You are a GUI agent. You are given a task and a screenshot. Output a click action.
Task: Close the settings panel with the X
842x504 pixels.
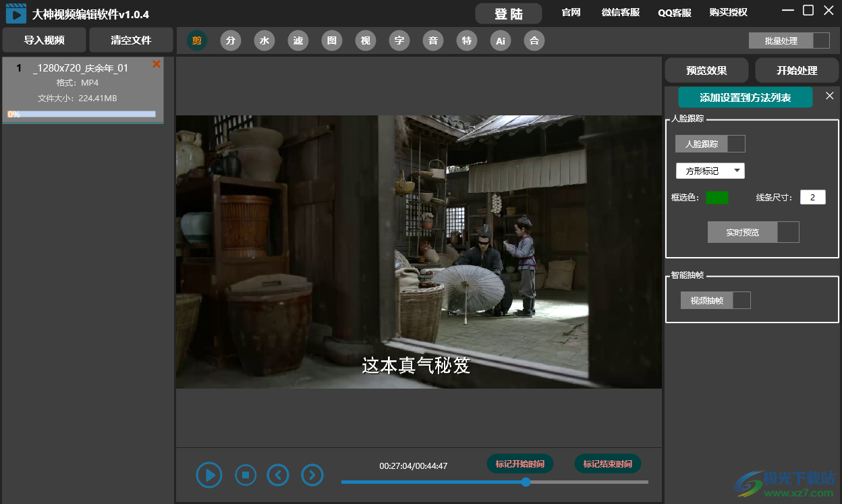point(830,96)
